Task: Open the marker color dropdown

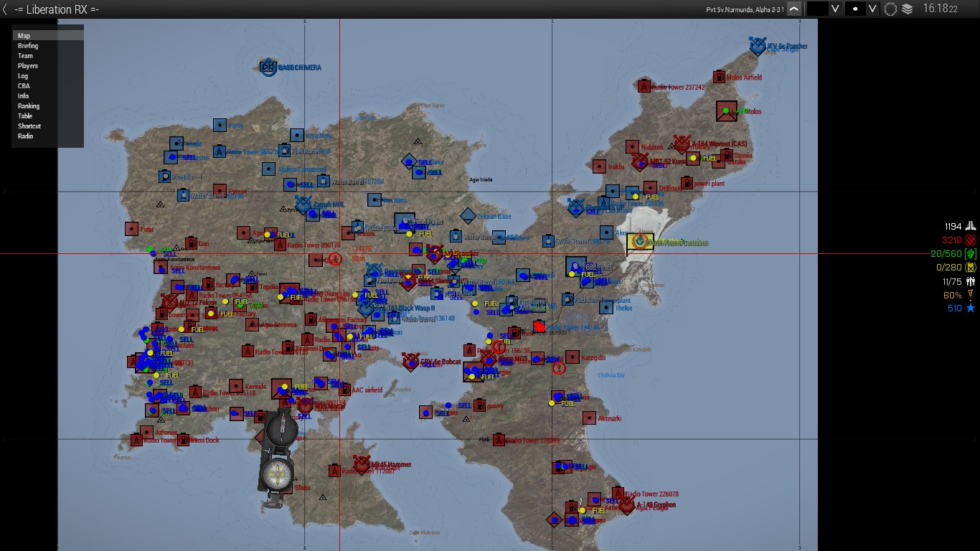Action: 835,9
